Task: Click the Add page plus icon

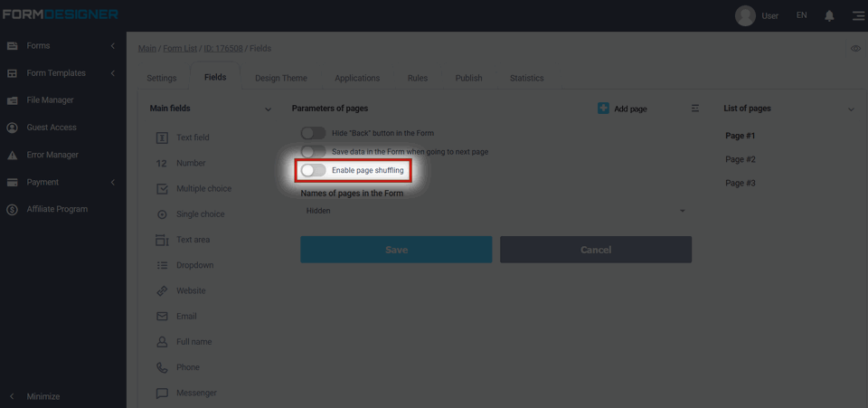Action: tap(603, 109)
